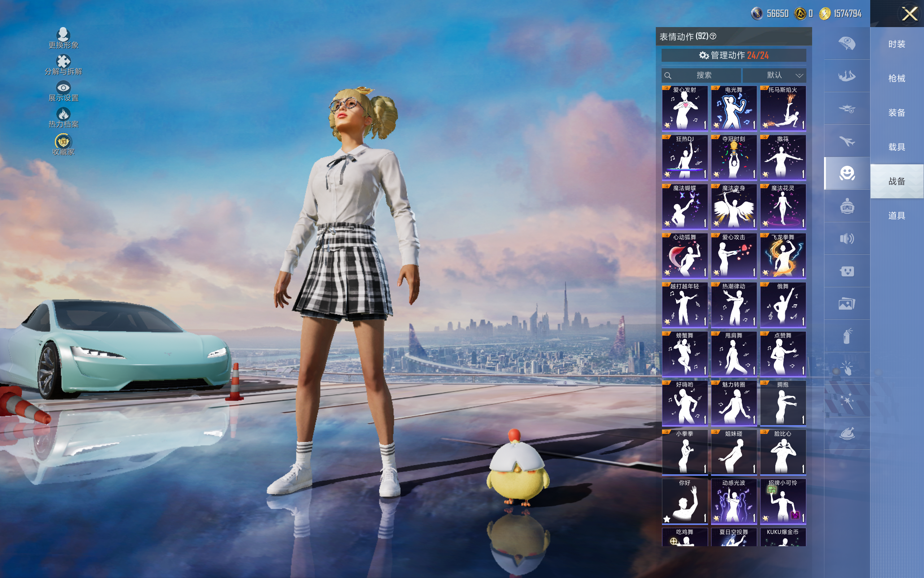Select the 招牌小可怜 emote

click(783, 501)
